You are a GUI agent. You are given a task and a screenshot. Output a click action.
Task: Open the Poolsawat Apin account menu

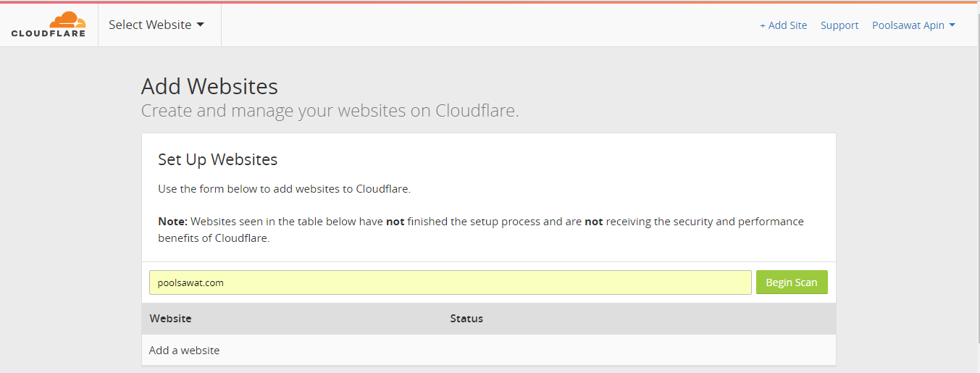913,25
